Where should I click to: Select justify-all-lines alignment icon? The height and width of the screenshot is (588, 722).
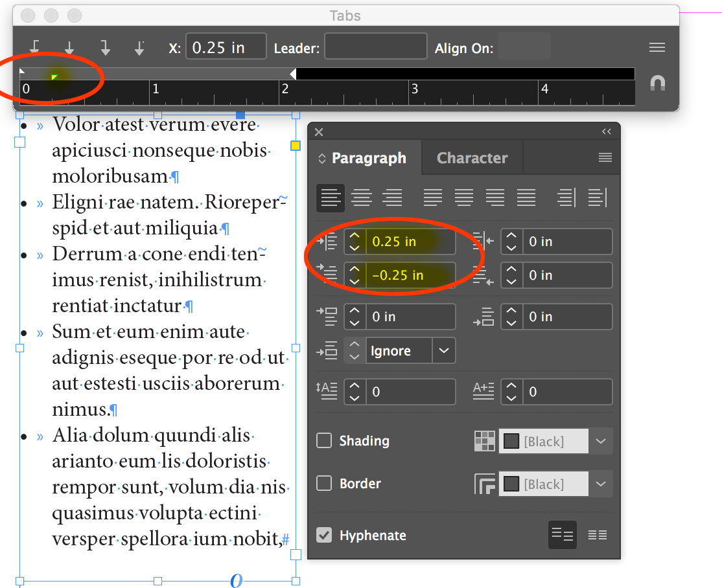tap(526, 198)
